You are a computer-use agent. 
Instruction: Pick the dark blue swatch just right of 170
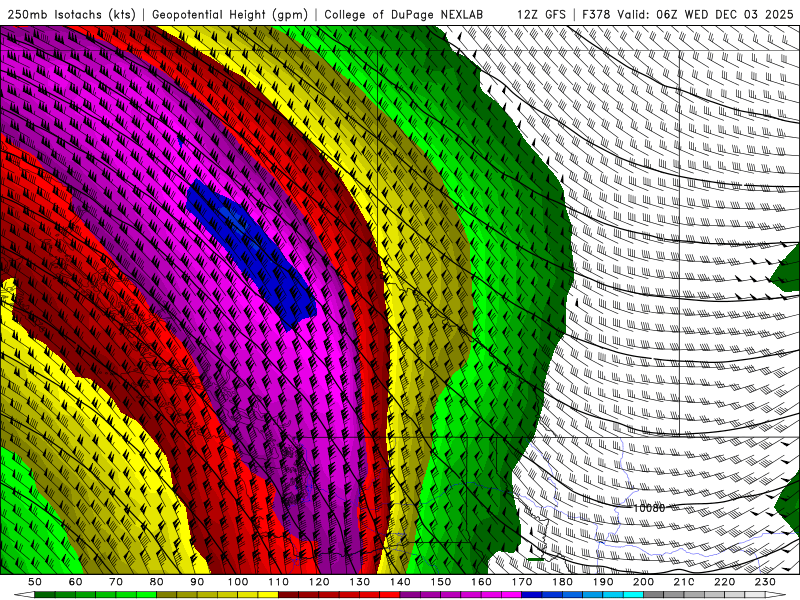[531, 595]
